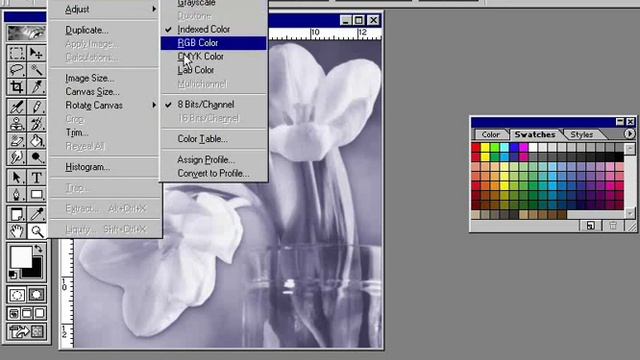
Task: Collapse the Swatches palette window
Action: (x=620, y=122)
